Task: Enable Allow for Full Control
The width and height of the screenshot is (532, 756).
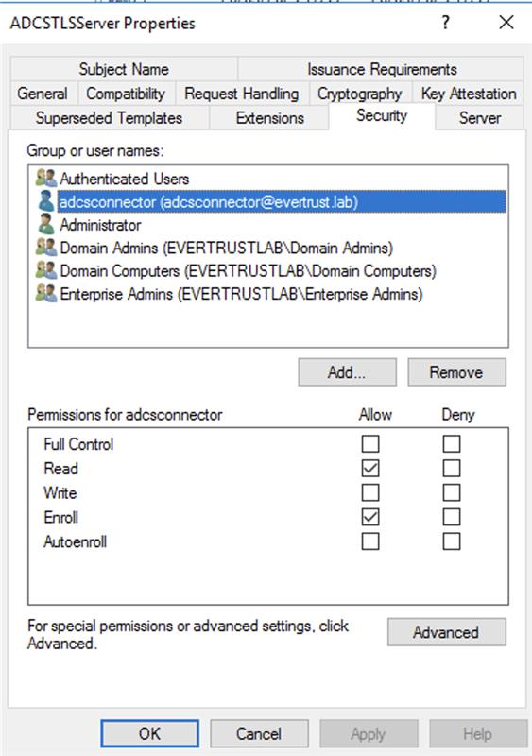Action: (x=370, y=443)
